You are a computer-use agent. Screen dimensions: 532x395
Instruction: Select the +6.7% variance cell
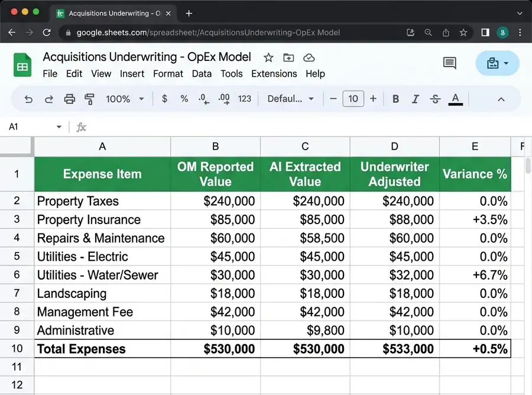click(x=475, y=275)
